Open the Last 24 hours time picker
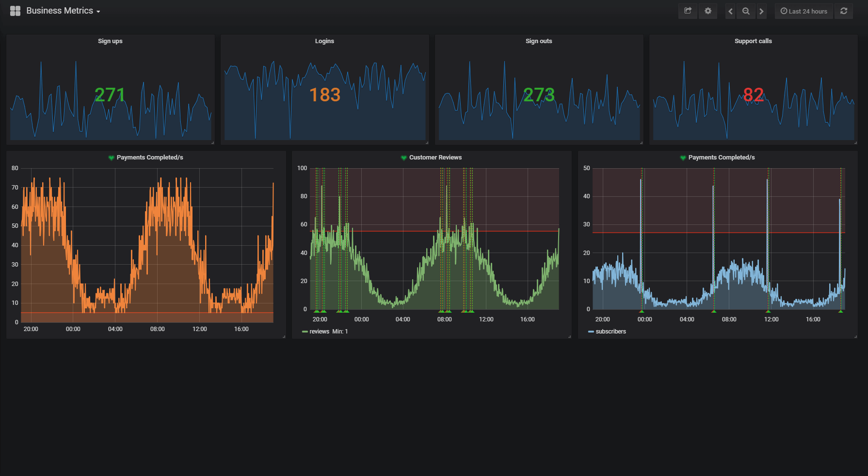Viewport: 868px width, 476px height. 804,11
